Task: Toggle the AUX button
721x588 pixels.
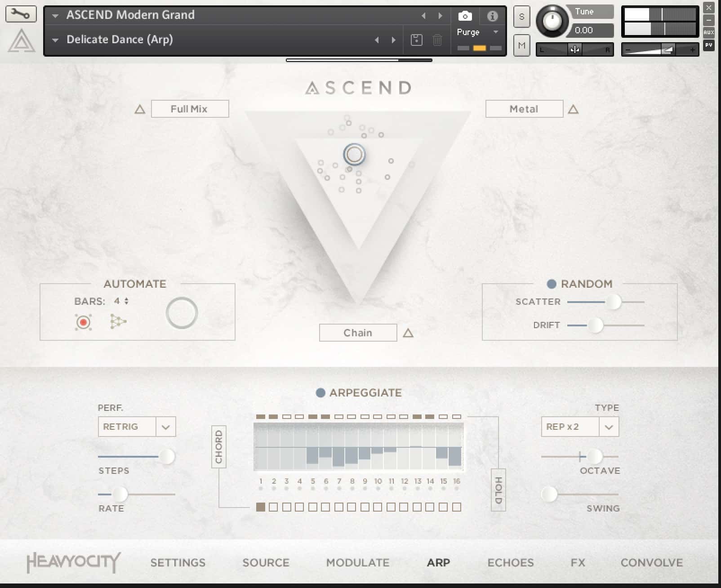Action: click(708, 32)
